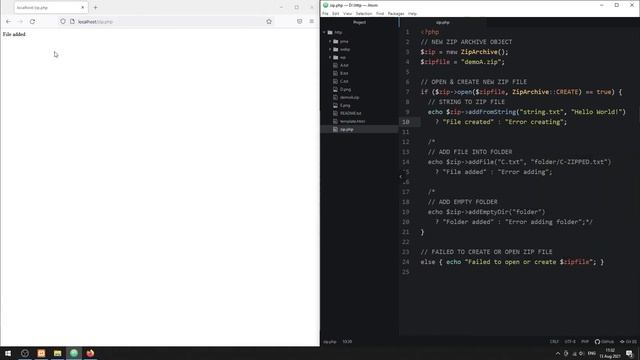
Task: Open File Explorer from the taskbar
Action: click(58, 353)
